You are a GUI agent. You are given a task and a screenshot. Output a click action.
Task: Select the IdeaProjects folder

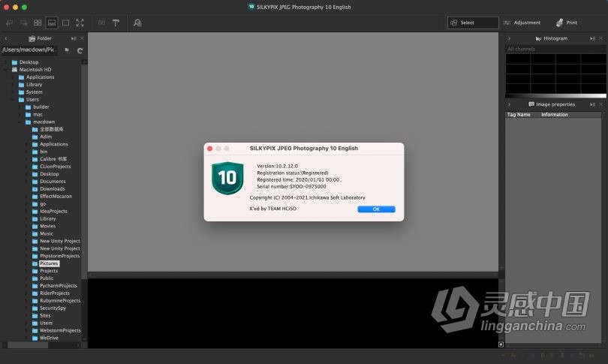(x=53, y=211)
